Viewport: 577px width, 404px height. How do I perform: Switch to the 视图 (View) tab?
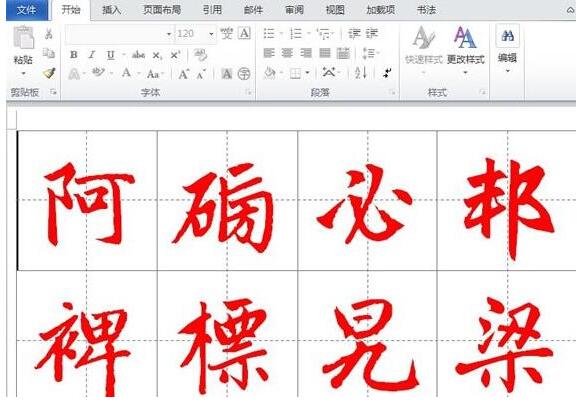pyautogui.click(x=335, y=10)
